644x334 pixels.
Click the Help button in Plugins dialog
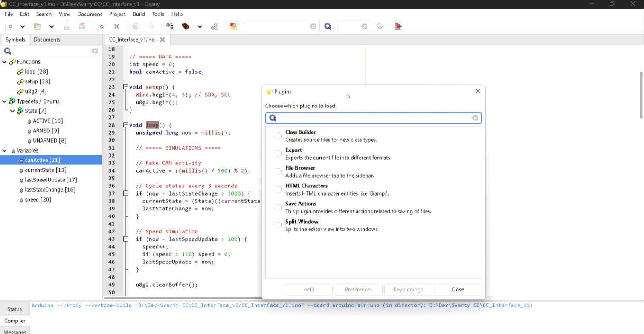309,290
